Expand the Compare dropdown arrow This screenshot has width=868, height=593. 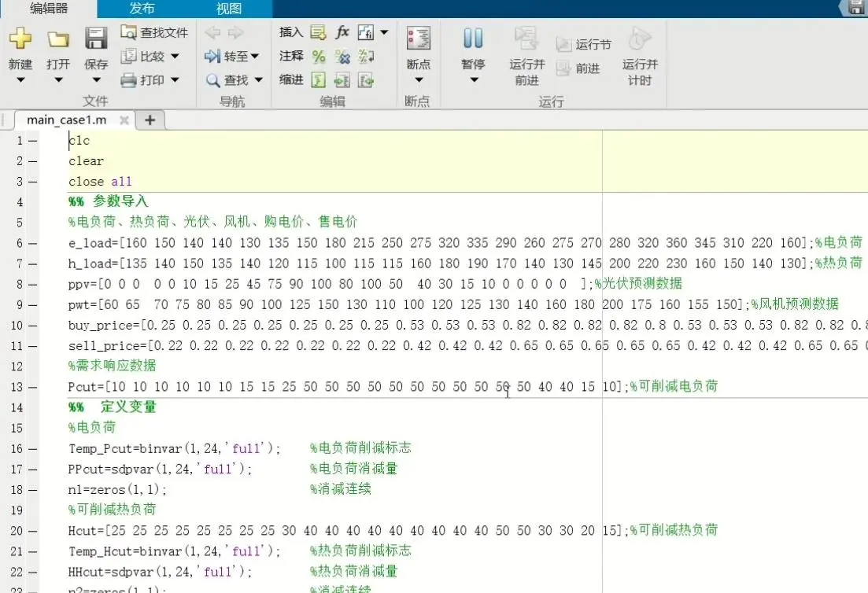[x=175, y=56]
